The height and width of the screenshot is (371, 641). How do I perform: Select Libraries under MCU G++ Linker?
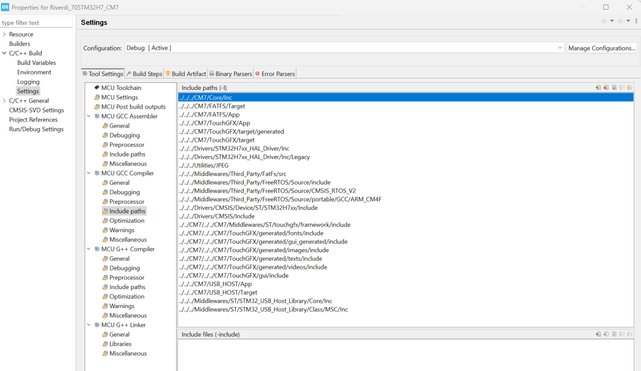pyautogui.click(x=120, y=344)
